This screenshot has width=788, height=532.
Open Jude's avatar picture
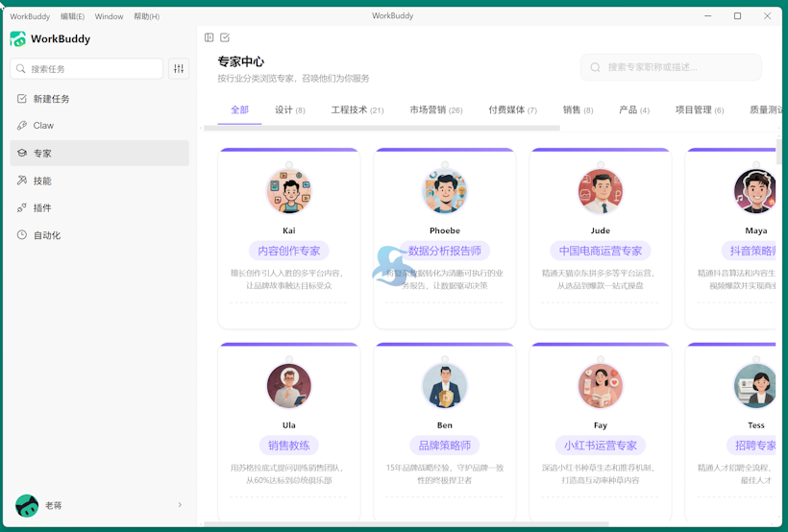[x=601, y=191]
